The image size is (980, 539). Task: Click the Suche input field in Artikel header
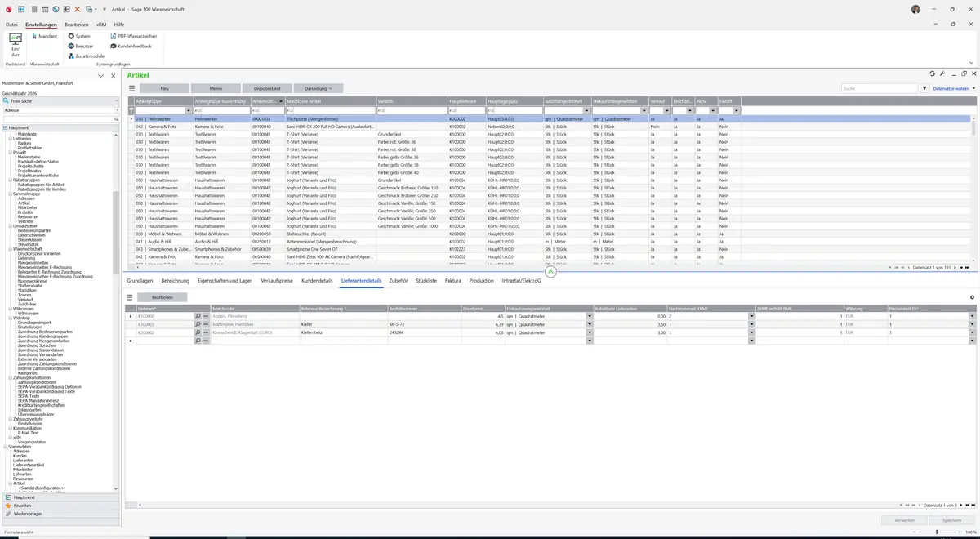click(x=880, y=88)
